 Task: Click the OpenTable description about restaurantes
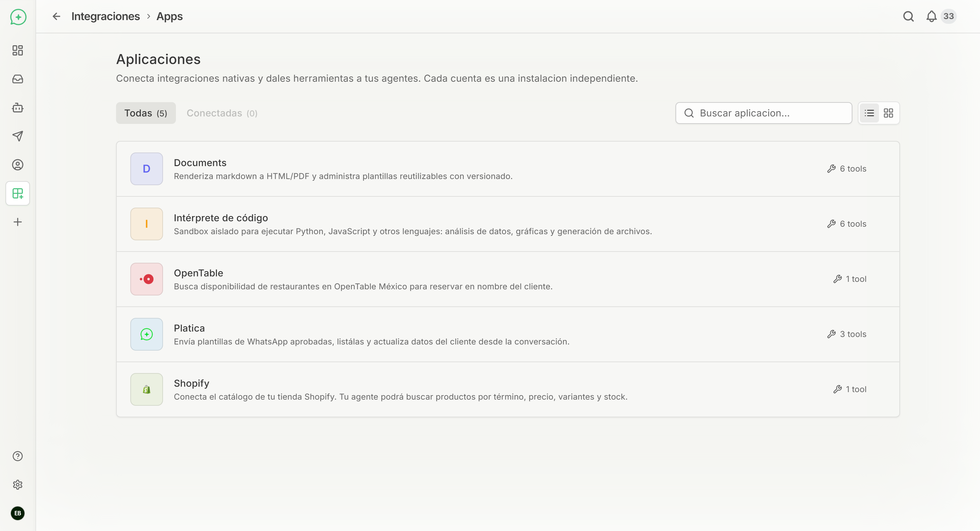coord(363,286)
